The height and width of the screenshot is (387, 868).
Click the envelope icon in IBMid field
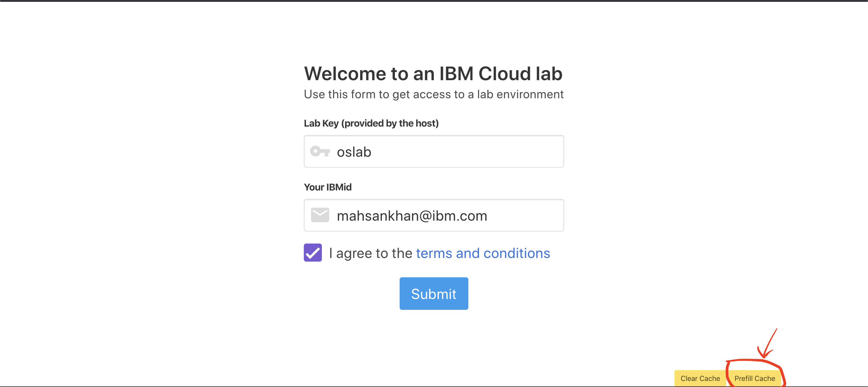coord(320,215)
